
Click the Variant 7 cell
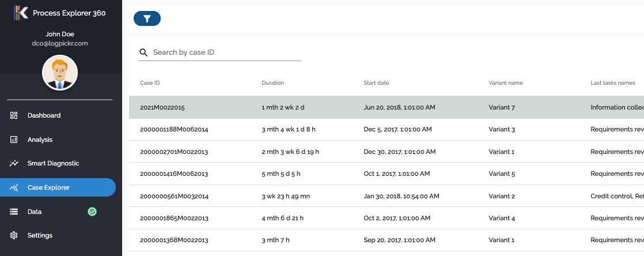pos(502,108)
